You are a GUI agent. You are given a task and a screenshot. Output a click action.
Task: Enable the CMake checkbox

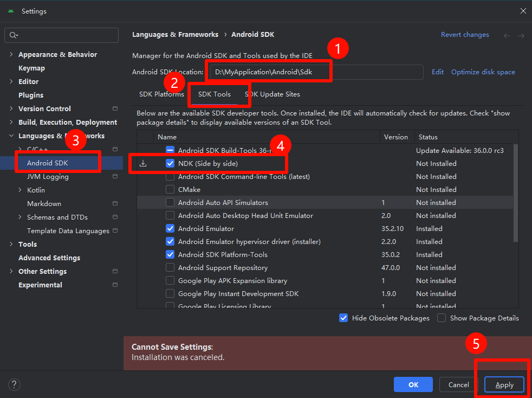point(170,189)
